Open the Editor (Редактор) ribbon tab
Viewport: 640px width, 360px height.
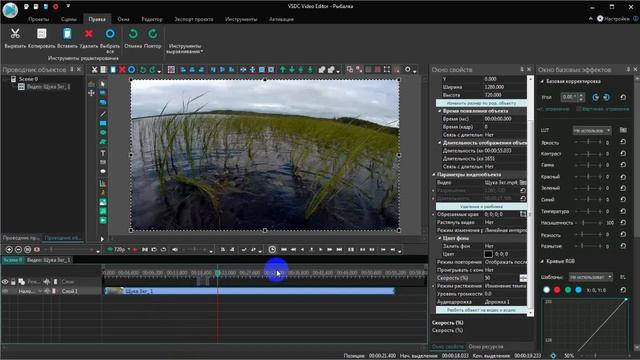pos(152,19)
